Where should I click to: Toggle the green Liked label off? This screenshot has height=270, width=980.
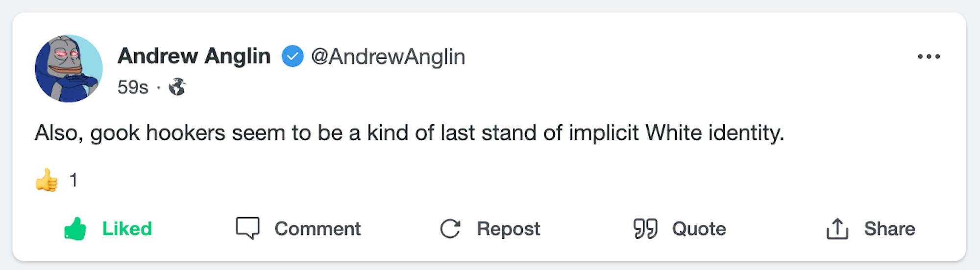(x=127, y=228)
